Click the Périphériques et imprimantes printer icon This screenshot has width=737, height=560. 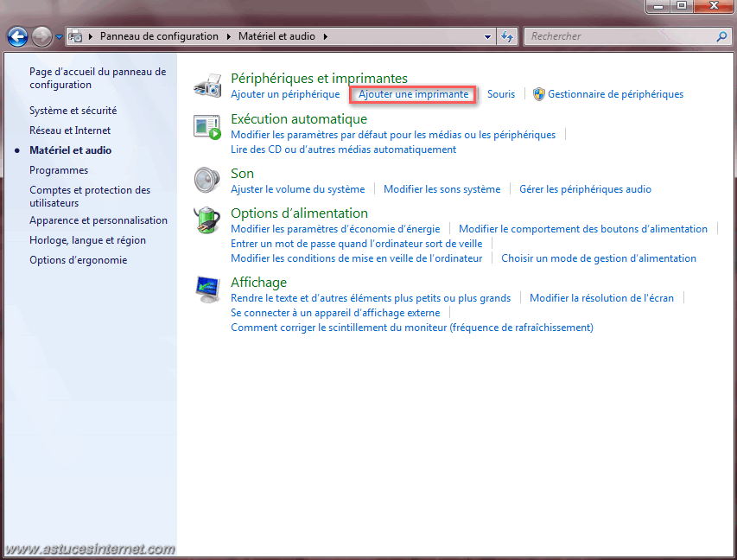207,86
